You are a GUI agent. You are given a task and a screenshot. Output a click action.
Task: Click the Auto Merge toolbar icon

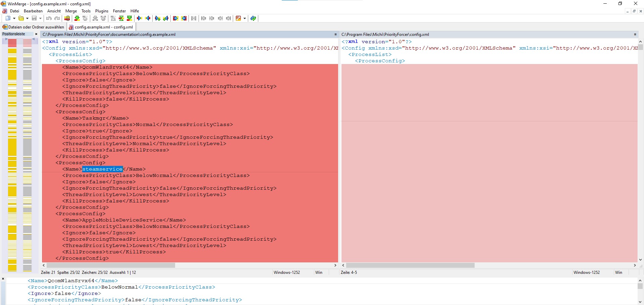[x=194, y=18]
